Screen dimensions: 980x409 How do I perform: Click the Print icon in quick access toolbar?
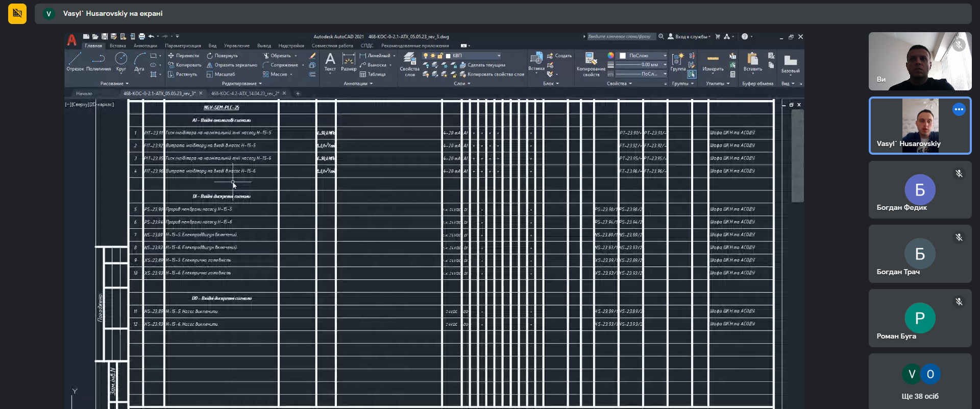pos(141,36)
